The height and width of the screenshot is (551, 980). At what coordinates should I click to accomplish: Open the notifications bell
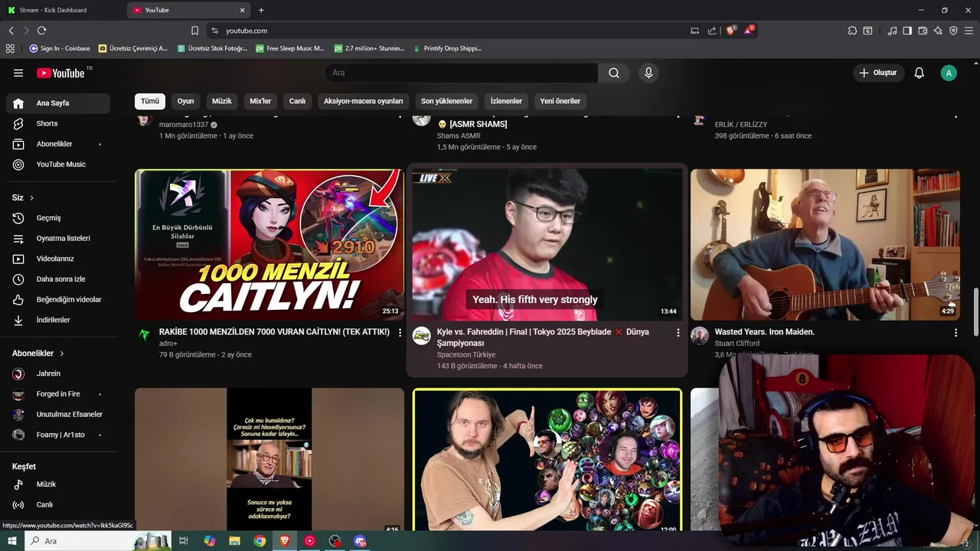tap(920, 73)
